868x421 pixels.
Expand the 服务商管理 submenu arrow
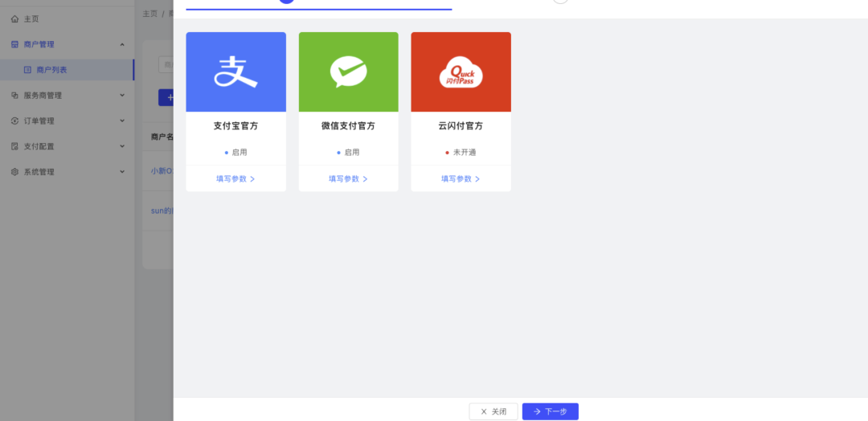[122, 96]
